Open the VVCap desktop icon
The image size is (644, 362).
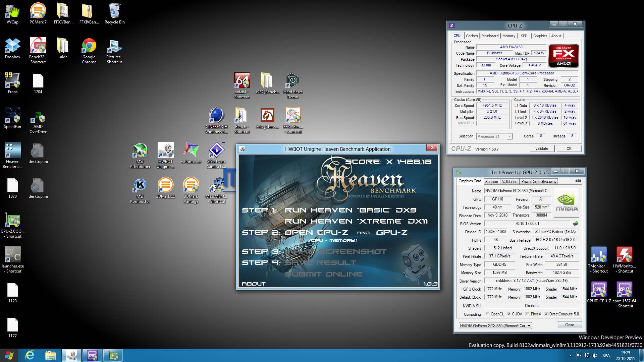coord(12,13)
